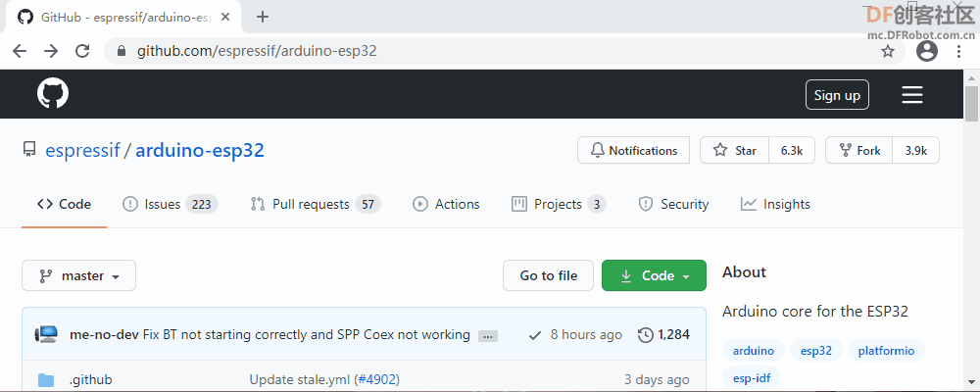Bookmark this page with the star icon
This screenshot has width=980, height=392.
pyautogui.click(x=888, y=51)
